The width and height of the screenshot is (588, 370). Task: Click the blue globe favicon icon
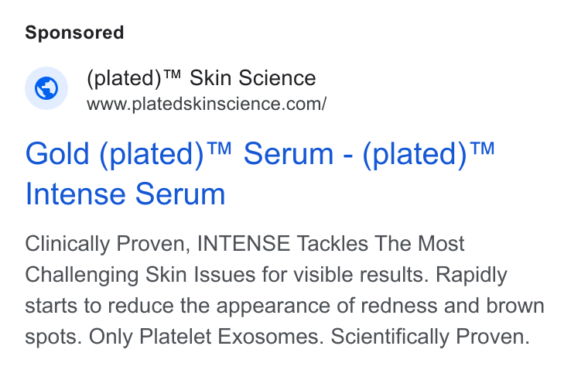pyautogui.click(x=46, y=88)
